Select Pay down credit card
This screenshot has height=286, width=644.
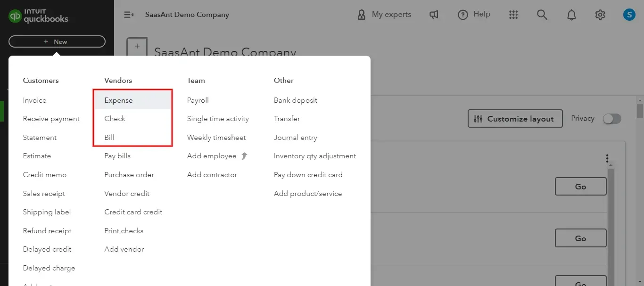(308, 175)
